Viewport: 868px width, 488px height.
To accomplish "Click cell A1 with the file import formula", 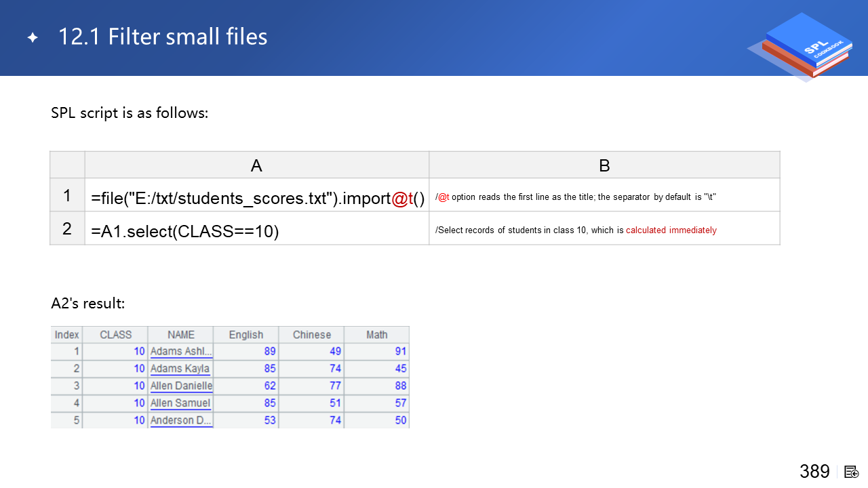I will point(257,197).
